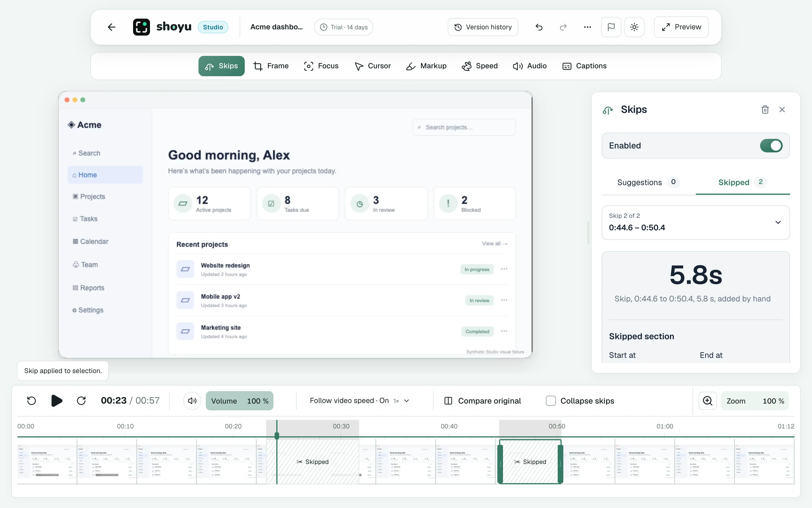This screenshot has width=812, height=508.
Task: Select the Skipped tab
Action: [x=743, y=182]
